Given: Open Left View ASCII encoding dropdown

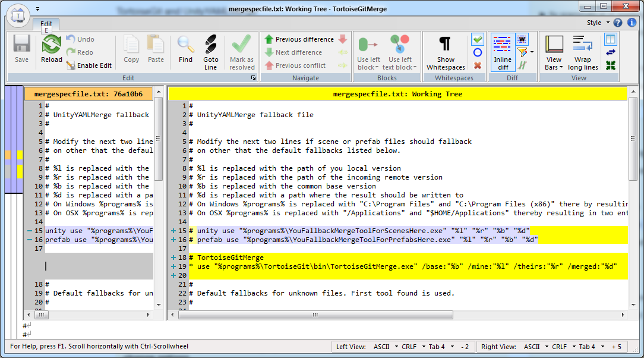Looking at the screenshot, I should [386, 347].
